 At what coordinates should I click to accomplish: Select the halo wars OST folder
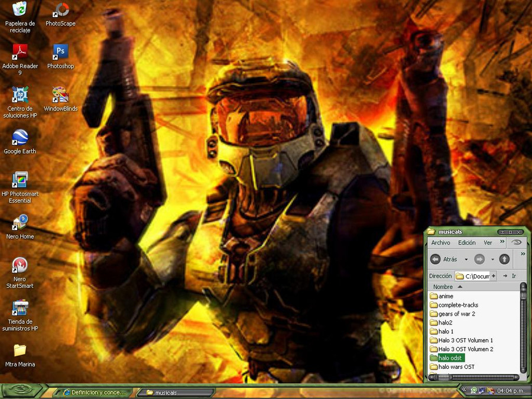click(x=452, y=366)
